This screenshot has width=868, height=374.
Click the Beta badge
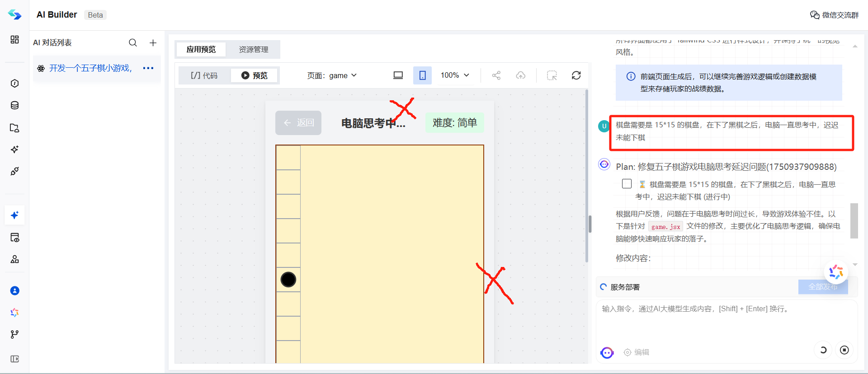(95, 15)
